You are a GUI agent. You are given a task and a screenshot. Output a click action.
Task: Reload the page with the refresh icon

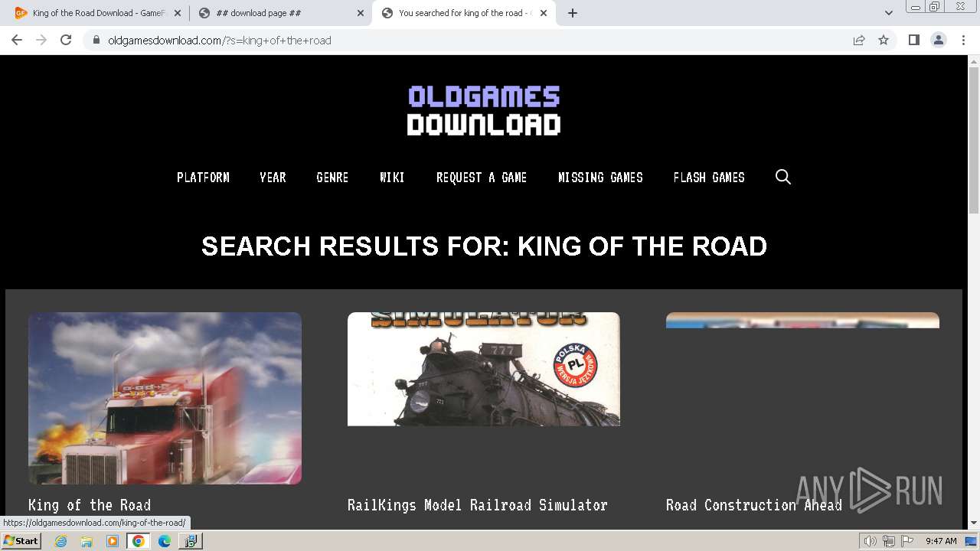[x=66, y=40]
